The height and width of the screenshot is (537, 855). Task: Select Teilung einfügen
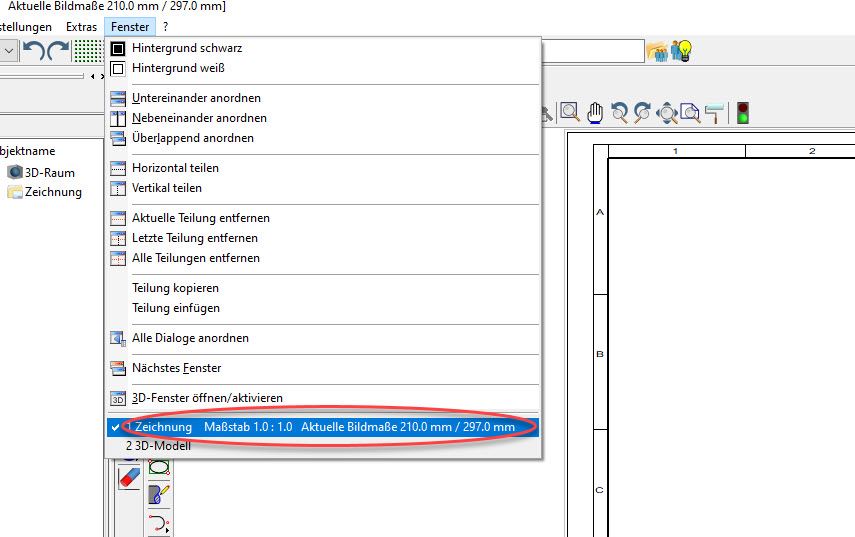(x=323, y=308)
